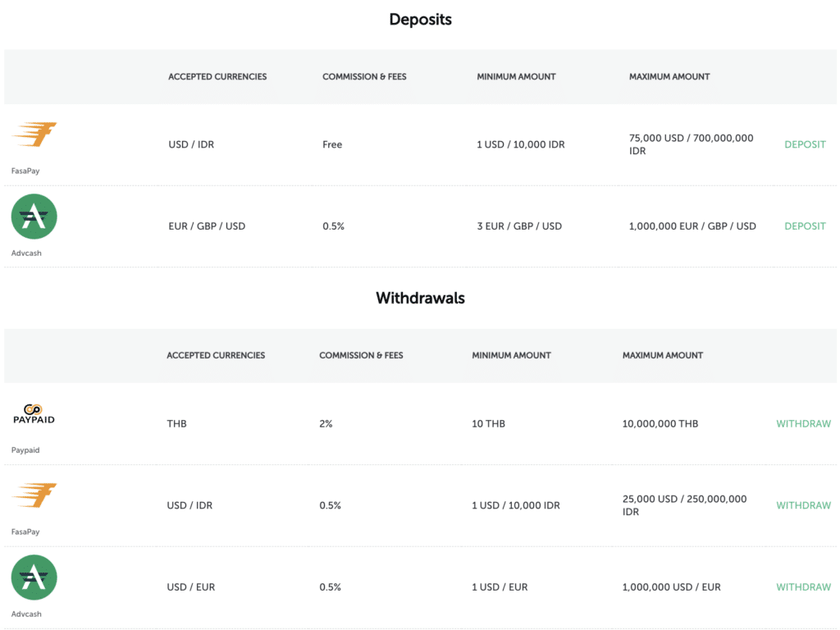Click the 2% commission cell for Paypaid
The width and height of the screenshot is (840, 630).
tap(326, 424)
